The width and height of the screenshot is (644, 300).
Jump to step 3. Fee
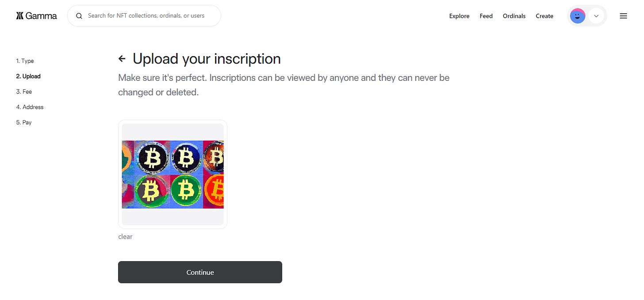click(24, 92)
